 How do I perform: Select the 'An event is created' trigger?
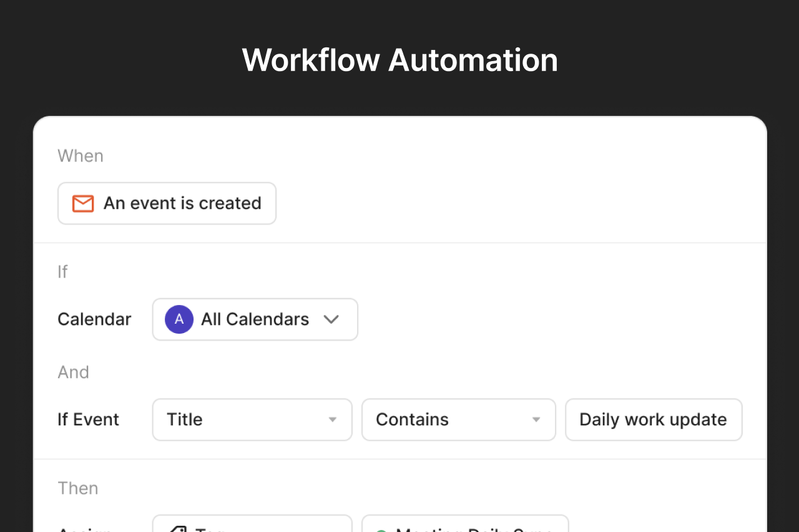(167, 203)
